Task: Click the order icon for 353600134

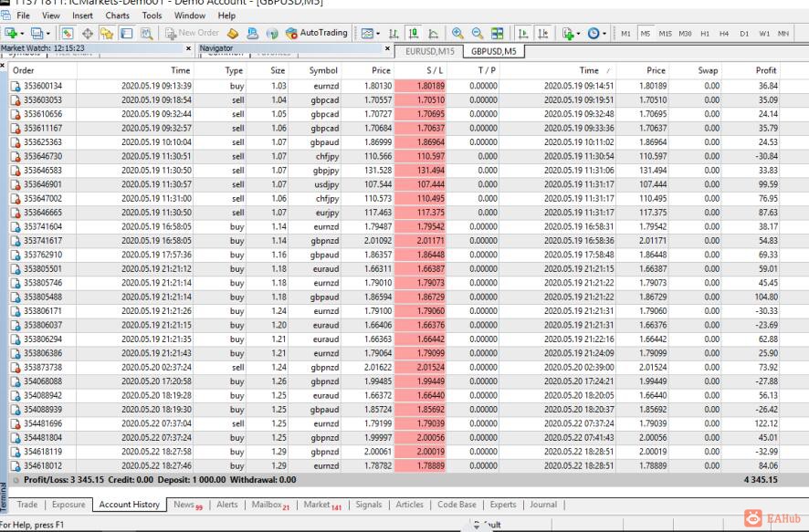Action: click(x=16, y=86)
